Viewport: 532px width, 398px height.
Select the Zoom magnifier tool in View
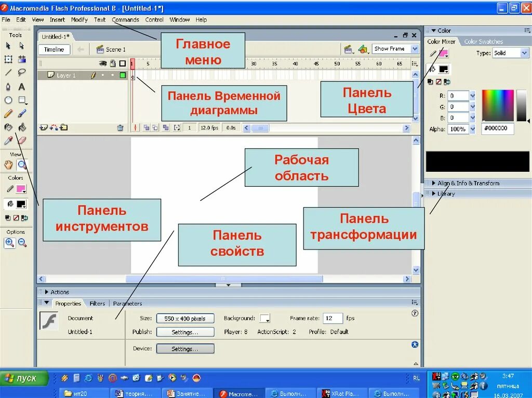[x=22, y=165]
